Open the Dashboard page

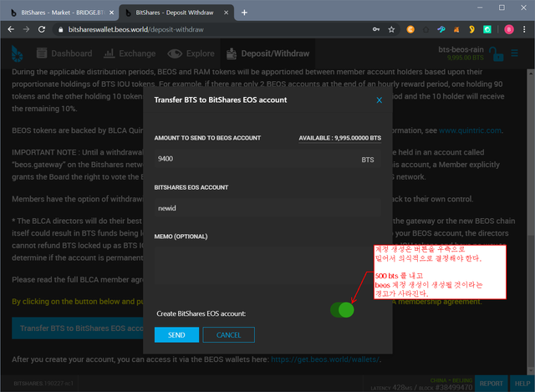click(64, 53)
